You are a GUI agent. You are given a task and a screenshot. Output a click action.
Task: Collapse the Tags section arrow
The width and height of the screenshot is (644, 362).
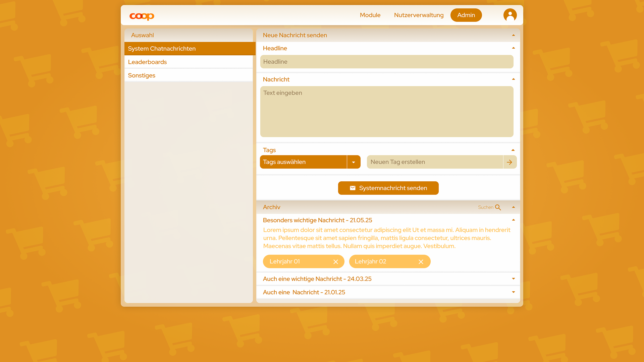[513, 150]
